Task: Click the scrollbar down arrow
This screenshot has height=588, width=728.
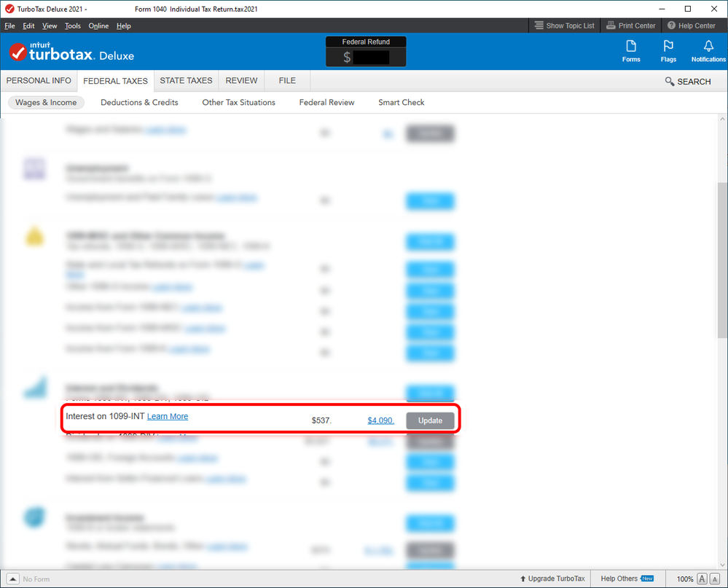Action: tap(722, 565)
